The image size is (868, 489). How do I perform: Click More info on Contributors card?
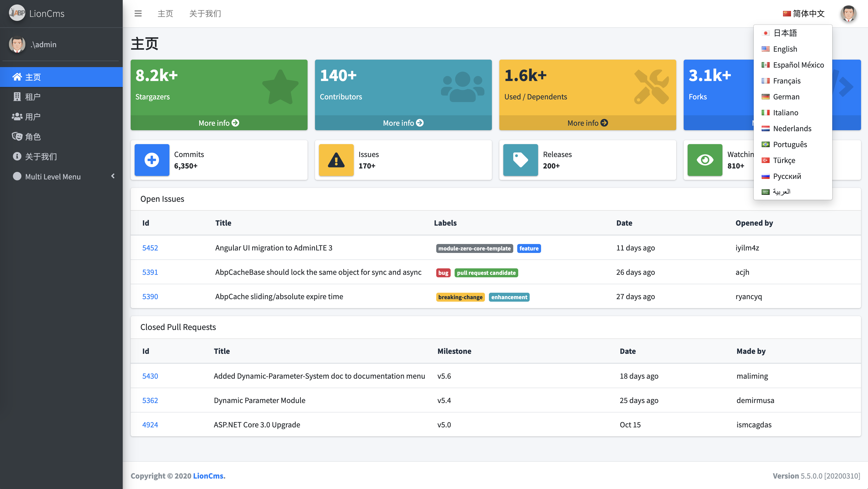[x=404, y=122]
